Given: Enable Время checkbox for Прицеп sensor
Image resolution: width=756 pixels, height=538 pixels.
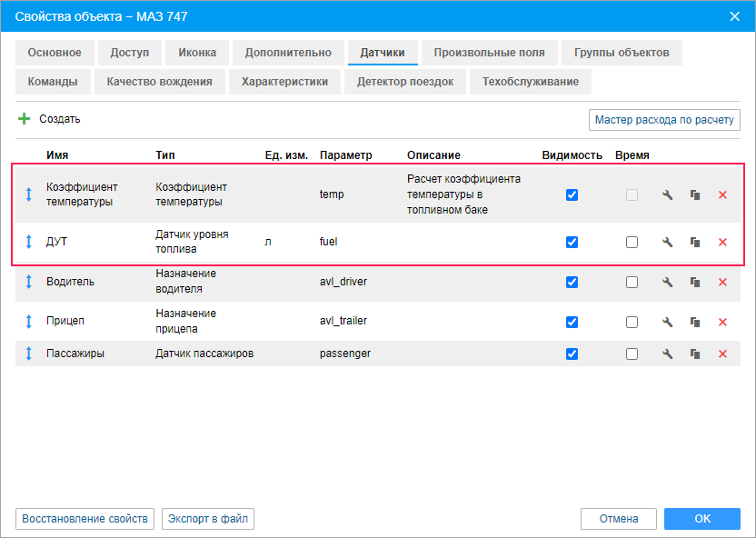Looking at the screenshot, I should click(x=632, y=322).
